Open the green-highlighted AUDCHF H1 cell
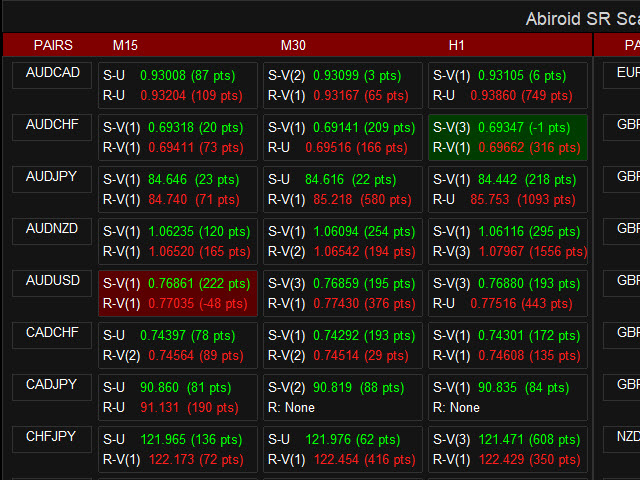640x480 pixels. coord(508,137)
